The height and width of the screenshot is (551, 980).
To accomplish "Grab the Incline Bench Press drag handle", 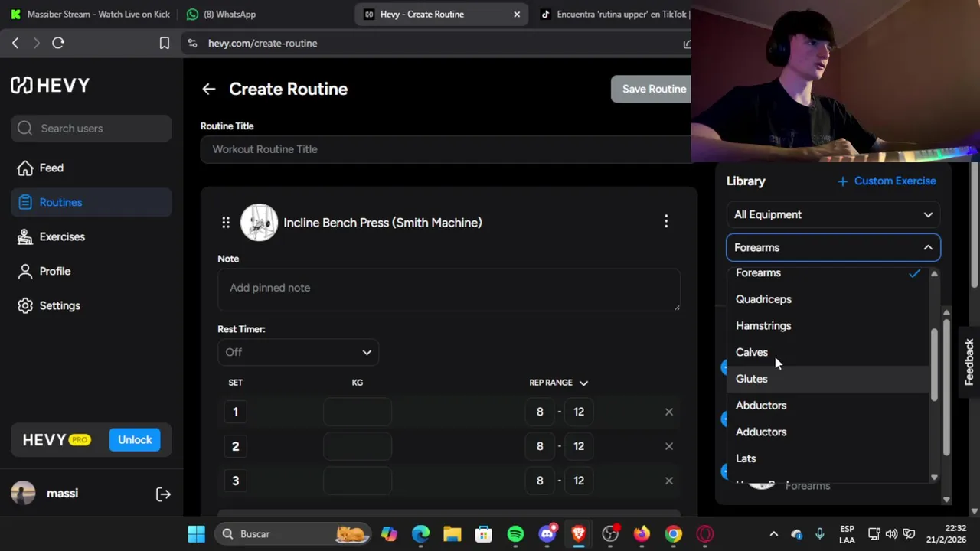I will coord(226,223).
